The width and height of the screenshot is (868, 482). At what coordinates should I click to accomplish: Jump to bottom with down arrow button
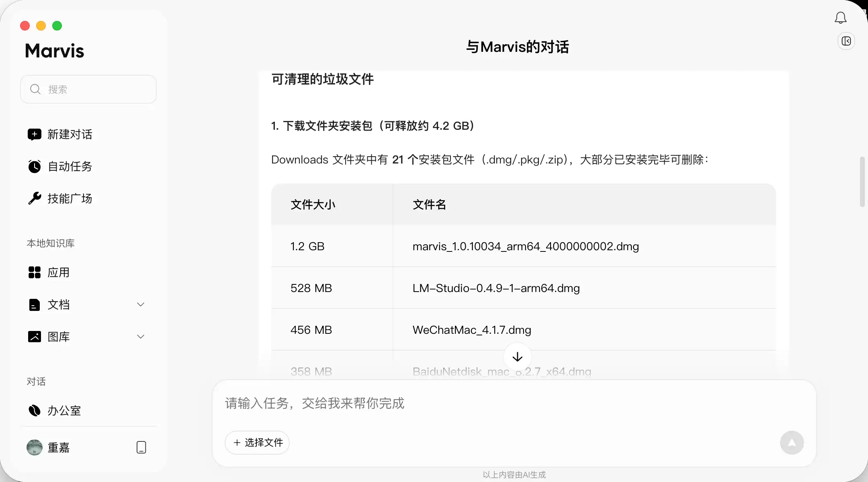[x=518, y=357]
